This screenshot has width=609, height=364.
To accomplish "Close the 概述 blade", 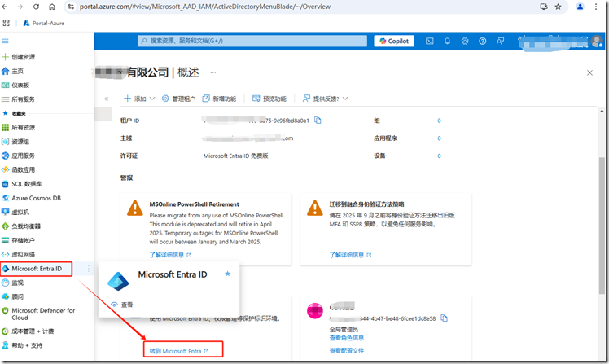I will pyautogui.click(x=589, y=72).
